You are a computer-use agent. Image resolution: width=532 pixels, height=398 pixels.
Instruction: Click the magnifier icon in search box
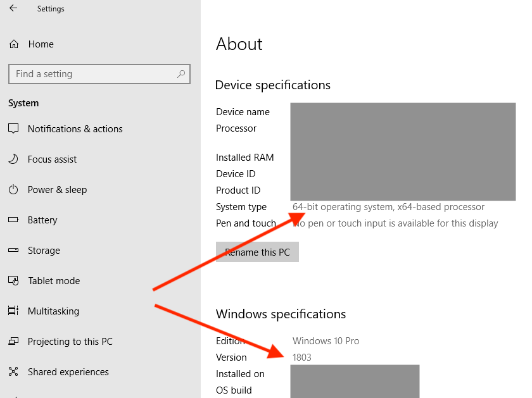click(x=182, y=74)
